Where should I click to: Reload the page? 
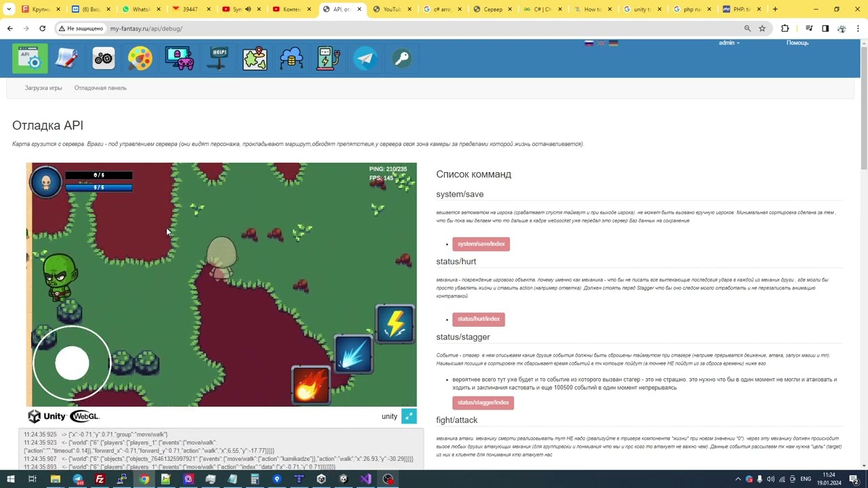coord(42,28)
